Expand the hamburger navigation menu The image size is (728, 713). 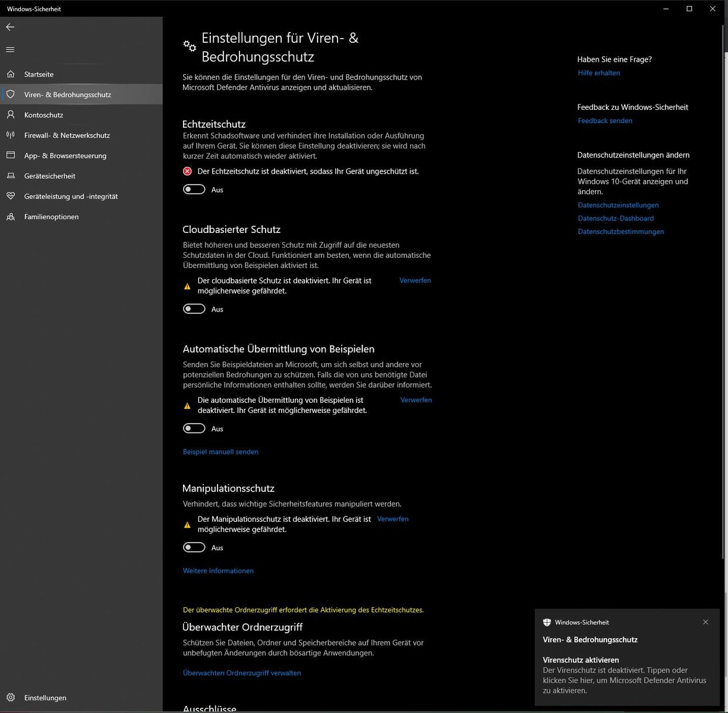(10, 49)
